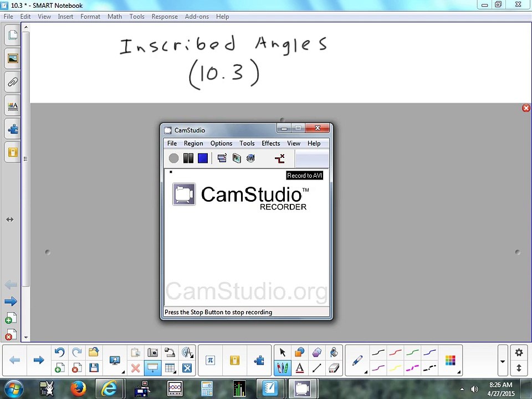Open CamStudio Region menu

(x=193, y=144)
